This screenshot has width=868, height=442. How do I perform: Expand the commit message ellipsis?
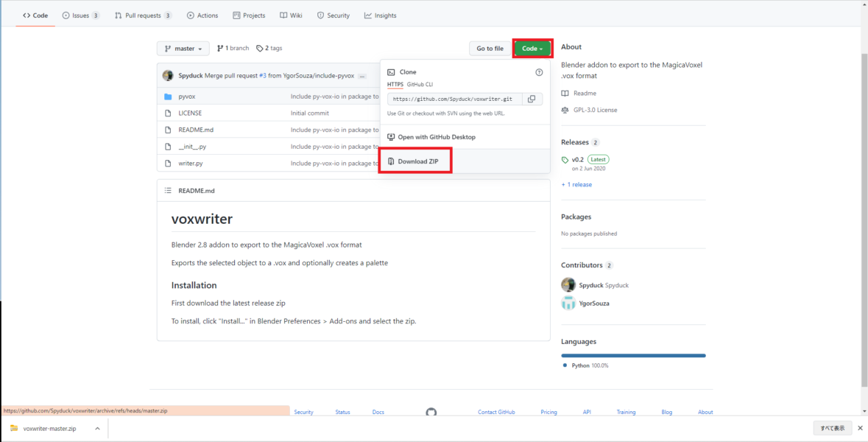click(363, 76)
